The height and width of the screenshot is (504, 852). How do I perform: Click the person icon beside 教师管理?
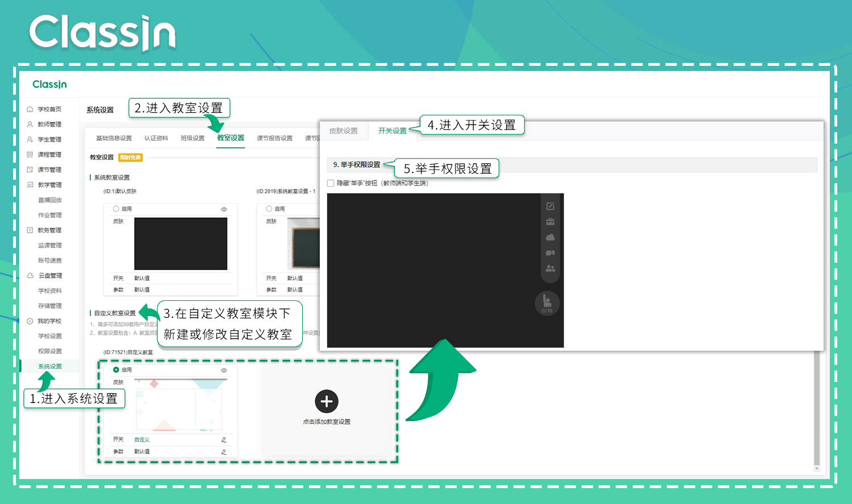30,124
